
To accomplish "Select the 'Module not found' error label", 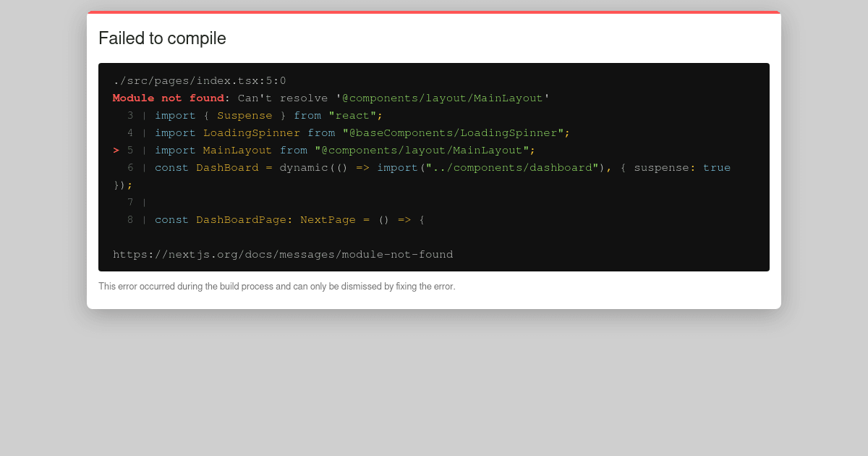I will tap(169, 98).
